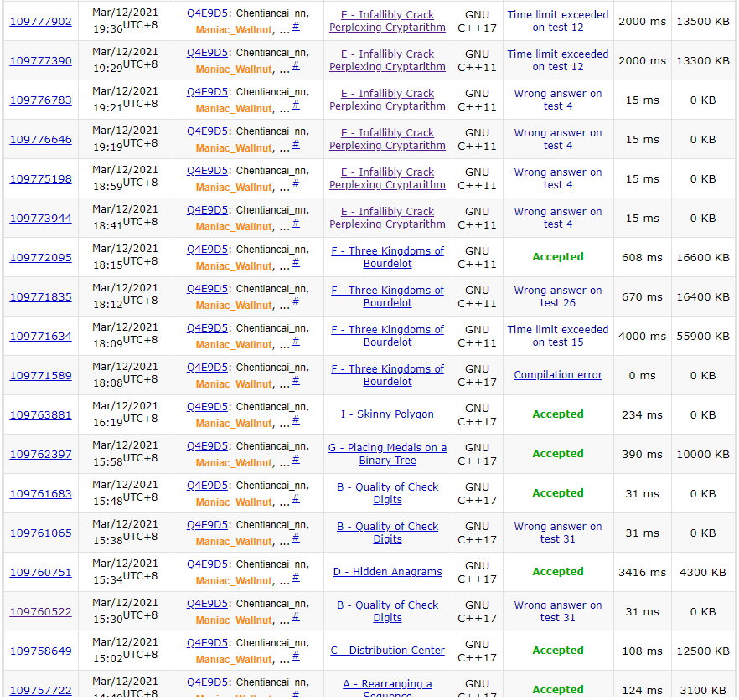Viewport: 739px width, 700px height.
Task: Open submission 109777902
Action: (x=40, y=21)
